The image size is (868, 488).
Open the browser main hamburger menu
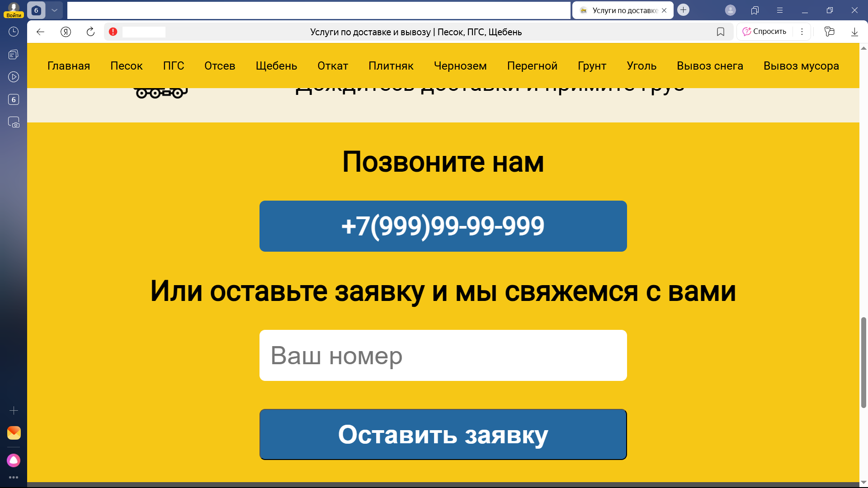[780, 10]
